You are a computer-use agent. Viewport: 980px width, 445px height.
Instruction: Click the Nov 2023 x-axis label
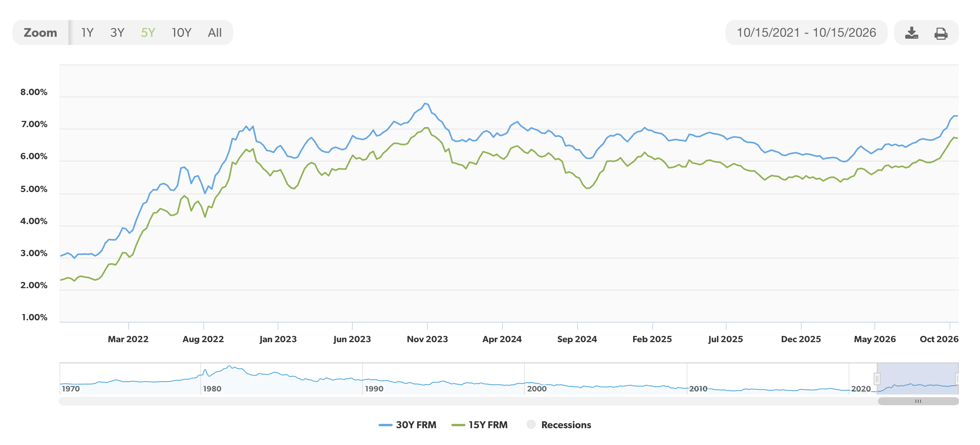(427, 339)
